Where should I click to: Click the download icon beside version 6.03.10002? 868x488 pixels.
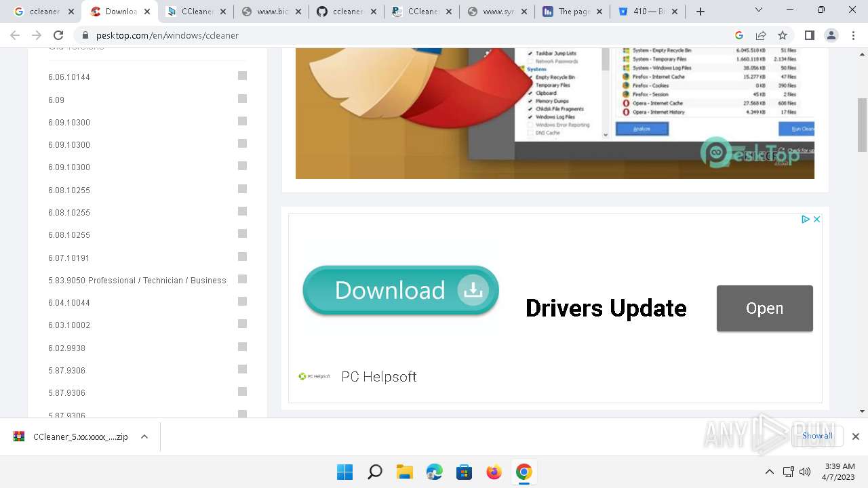(242, 324)
